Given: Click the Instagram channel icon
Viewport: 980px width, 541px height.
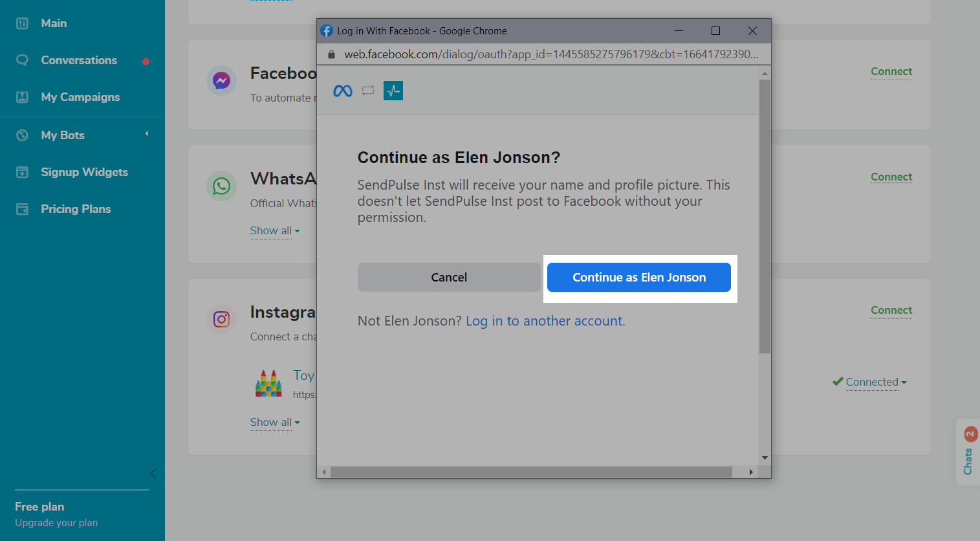Looking at the screenshot, I should 221,320.
